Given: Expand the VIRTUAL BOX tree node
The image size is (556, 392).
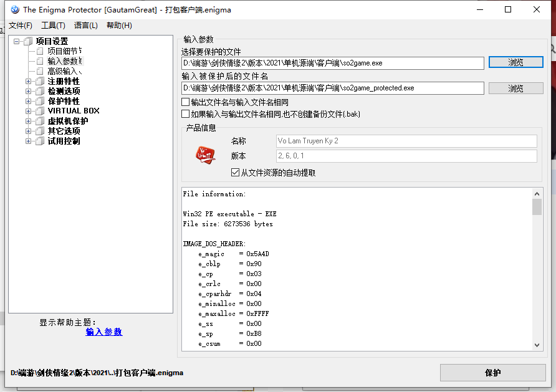Looking at the screenshot, I should [29, 111].
